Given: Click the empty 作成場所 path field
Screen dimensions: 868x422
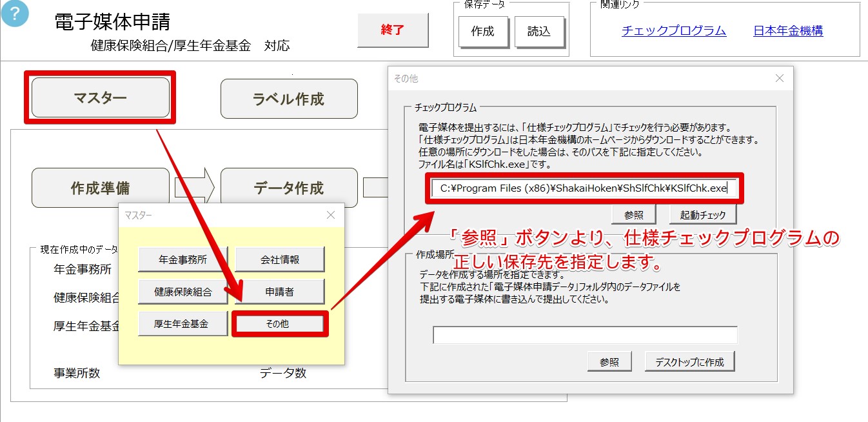Looking at the screenshot, I should pyautogui.click(x=585, y=335).
